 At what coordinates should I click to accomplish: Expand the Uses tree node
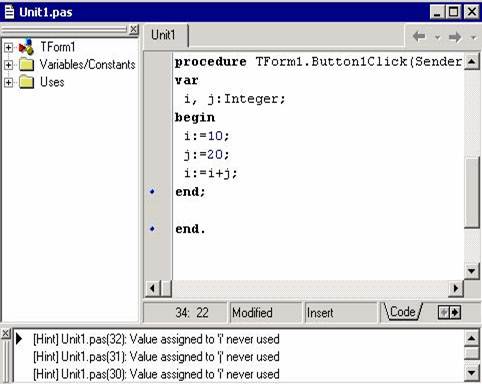tap(8, 82)
